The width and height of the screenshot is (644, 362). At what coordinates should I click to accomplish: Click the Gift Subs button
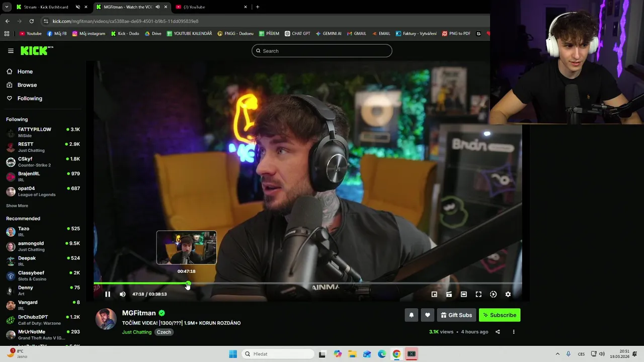pos(456,315)
